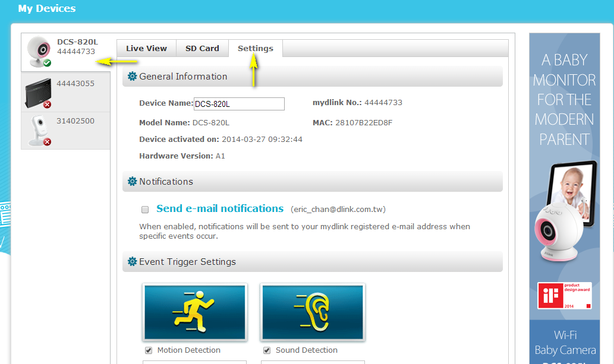Disable the Motion Detection checkbox
This screenshot has width=614, height=364.
(x=148, y=350)
